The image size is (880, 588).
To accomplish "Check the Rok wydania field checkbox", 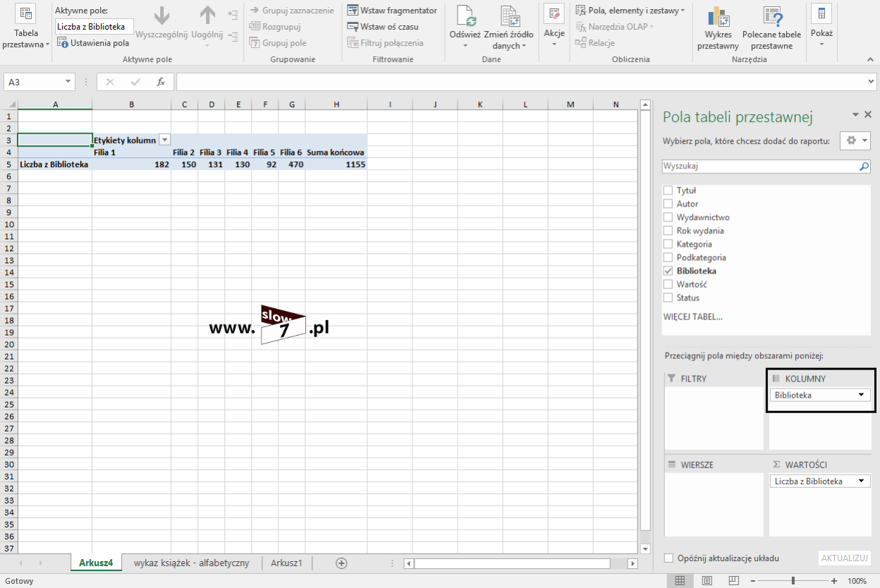I will [x=668, y=231].
